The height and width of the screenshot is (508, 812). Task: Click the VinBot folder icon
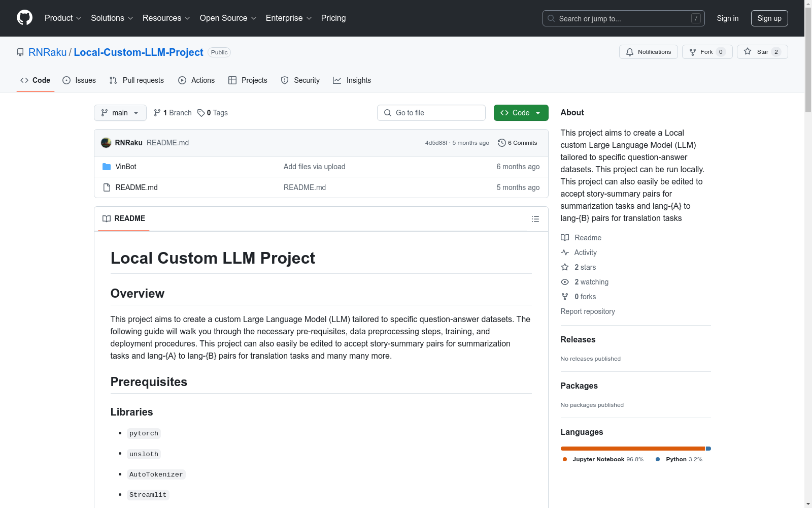(107, 167)
